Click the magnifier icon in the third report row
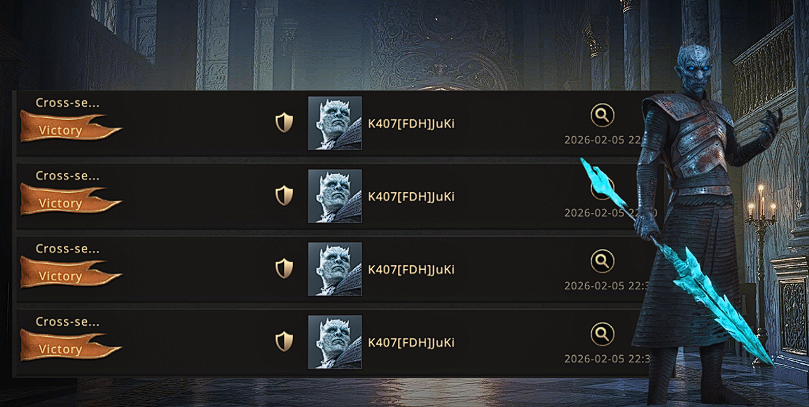The image size is (809, 407). 602,262
